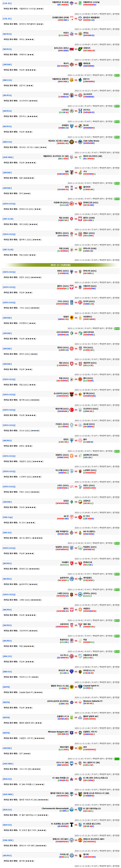This screenshot has height=868, width=121.
Task: Click the AS 칸 club logo
Action: click(71, 517)
